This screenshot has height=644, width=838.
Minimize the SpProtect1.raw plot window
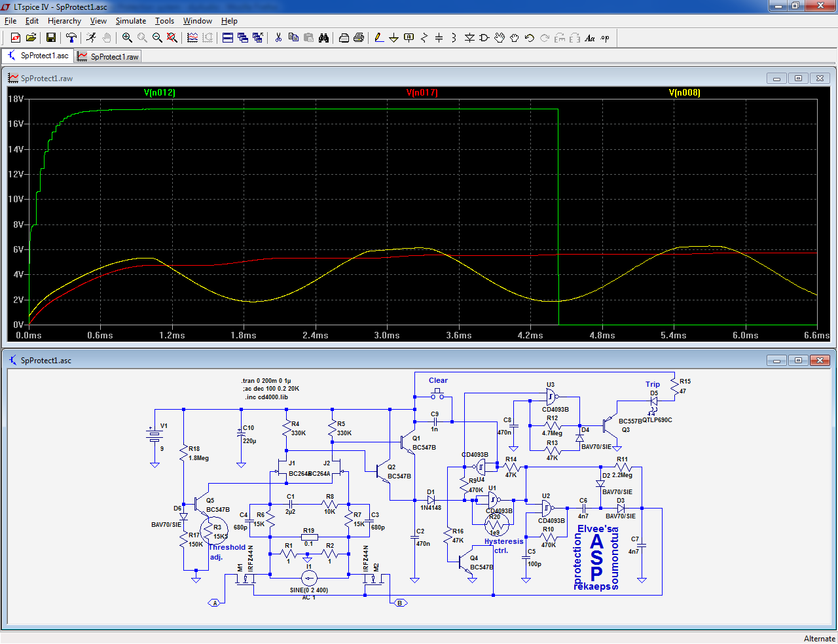point(776,78)
